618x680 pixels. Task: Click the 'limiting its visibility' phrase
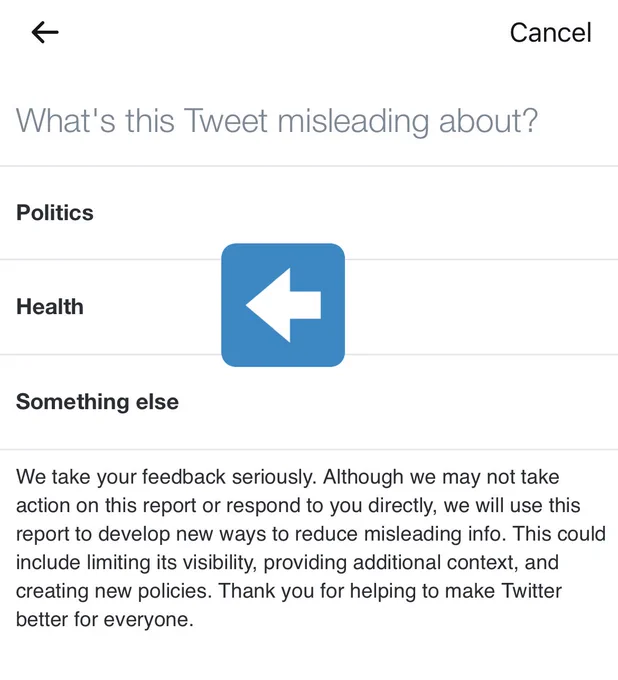[x=170, y=562]
